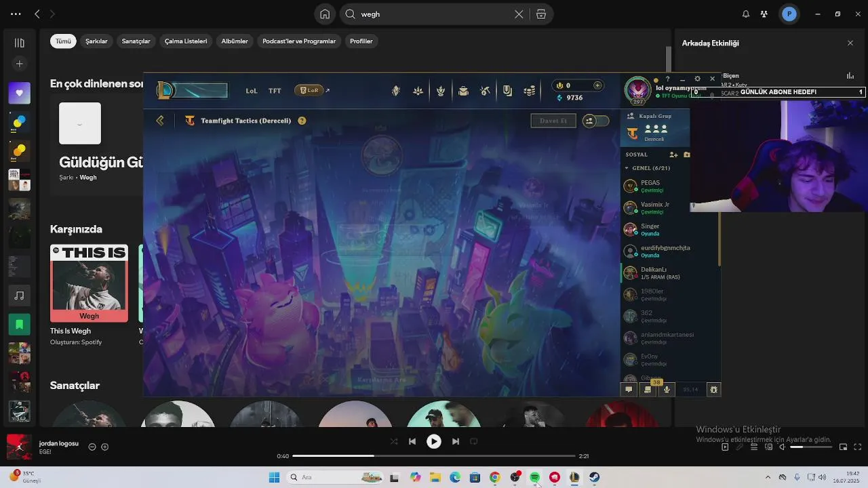Open Windows Start menu
868x488 pixels.
[x=274, y=477]
